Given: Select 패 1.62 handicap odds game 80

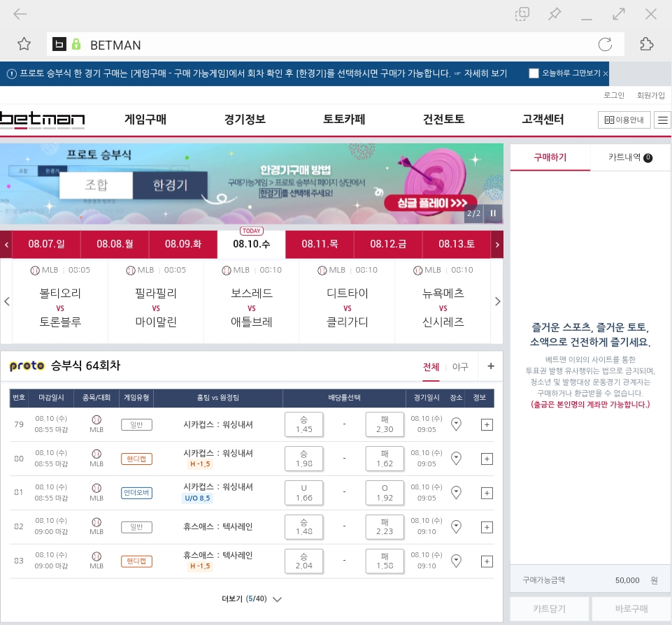Looking at the screenshot, I should tap(385, 459).
